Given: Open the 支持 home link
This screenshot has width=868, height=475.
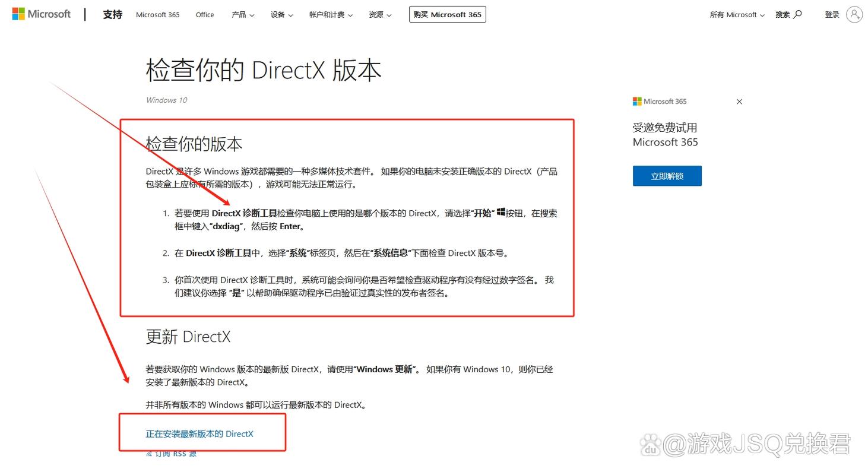Looking at the screenshot, I should (112, 14).
